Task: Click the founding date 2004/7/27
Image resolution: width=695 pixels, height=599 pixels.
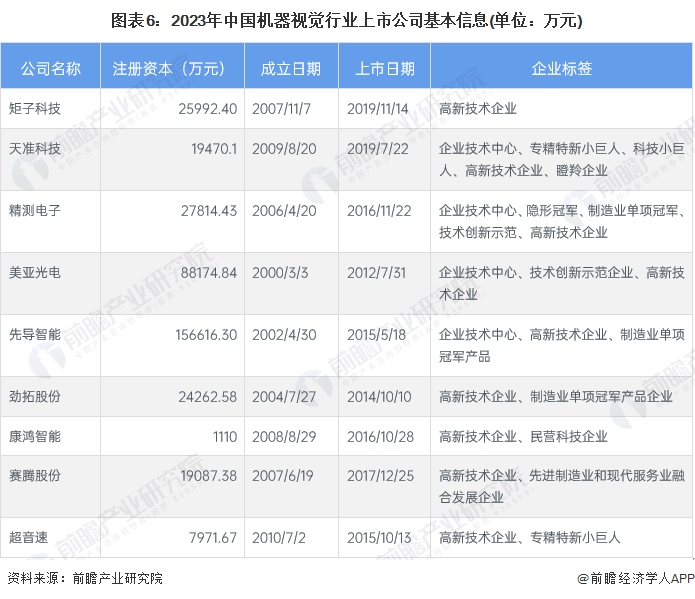Action: point(284,396)
